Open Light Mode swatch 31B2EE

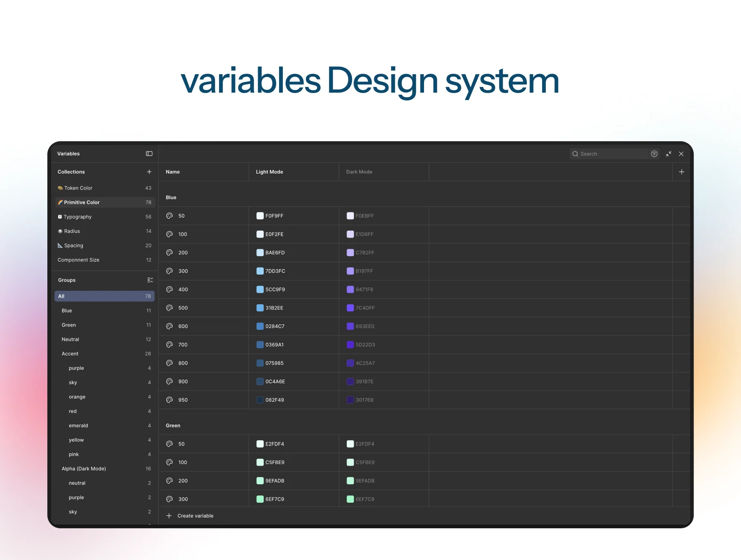tap(260, 308)
